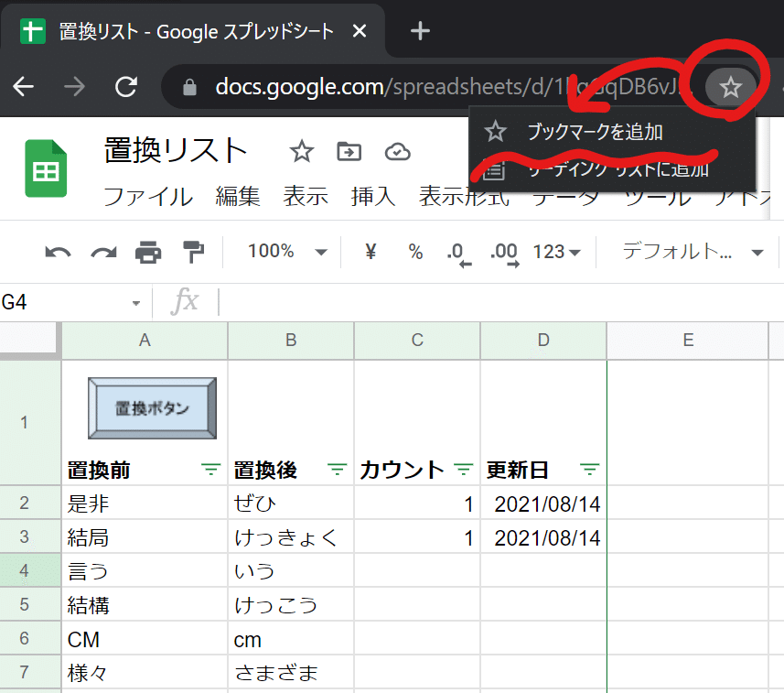Select cell containing けっきょく
Viewport: 784px width, 693px height.
291,536
